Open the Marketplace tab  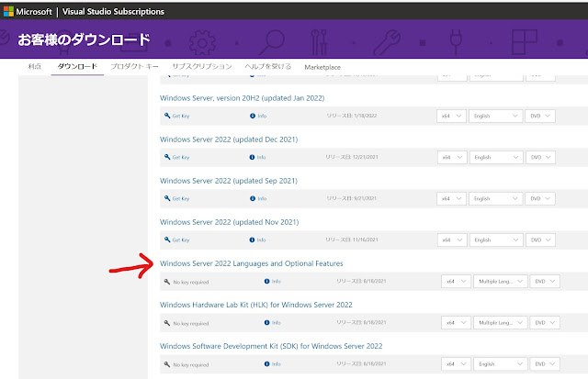click(322, 67)
